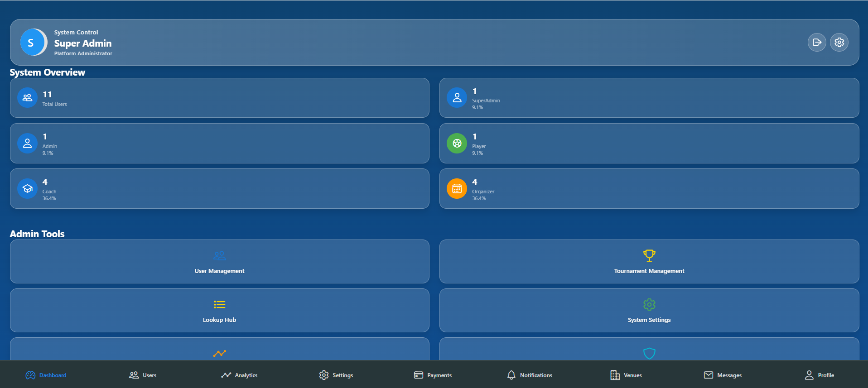Viewport: 868px width, 388px height.
Task: Switch to the Users tab
Action: pos(143,375)
